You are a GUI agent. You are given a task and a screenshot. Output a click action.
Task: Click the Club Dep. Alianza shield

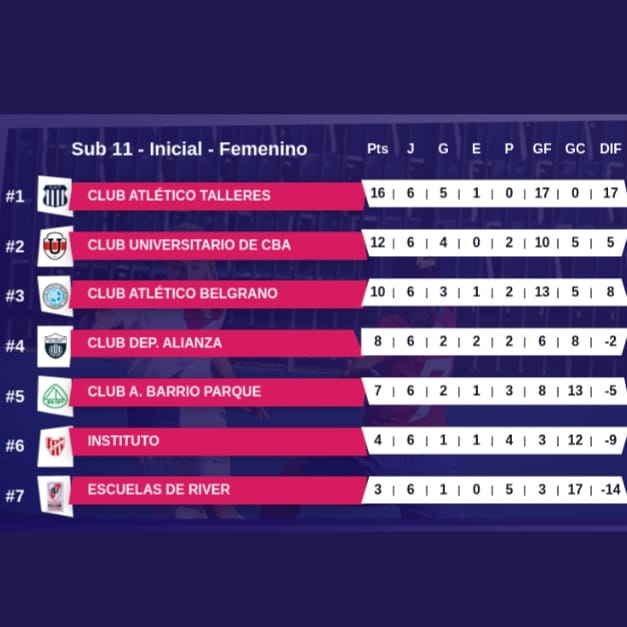coord(53,345)
